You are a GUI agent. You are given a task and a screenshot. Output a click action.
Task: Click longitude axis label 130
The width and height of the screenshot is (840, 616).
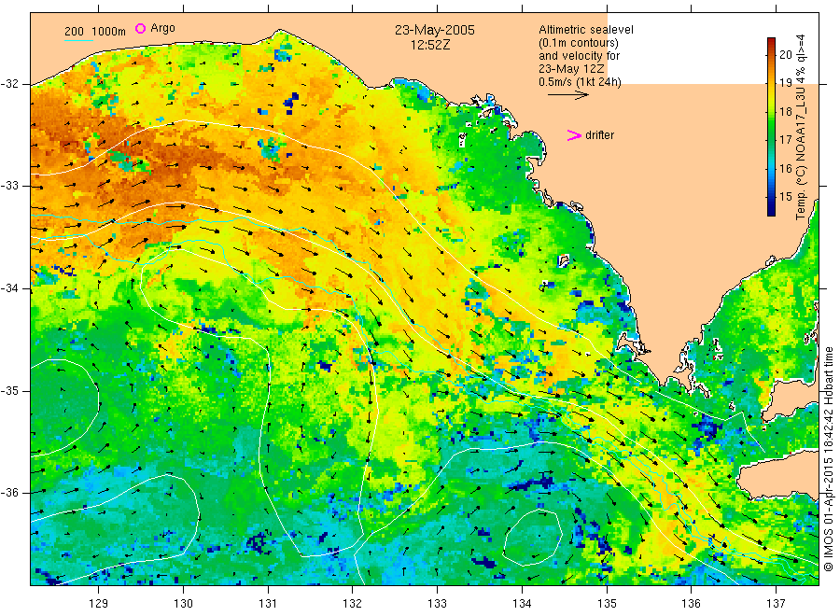click(183, 604)
